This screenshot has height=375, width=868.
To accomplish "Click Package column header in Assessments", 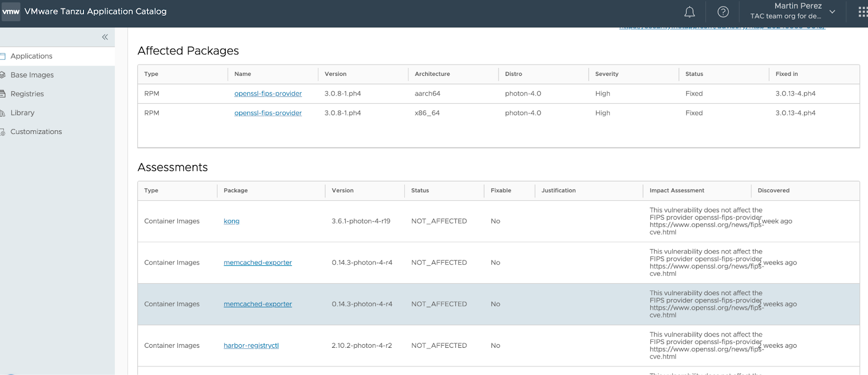I will tap(235, 190).
